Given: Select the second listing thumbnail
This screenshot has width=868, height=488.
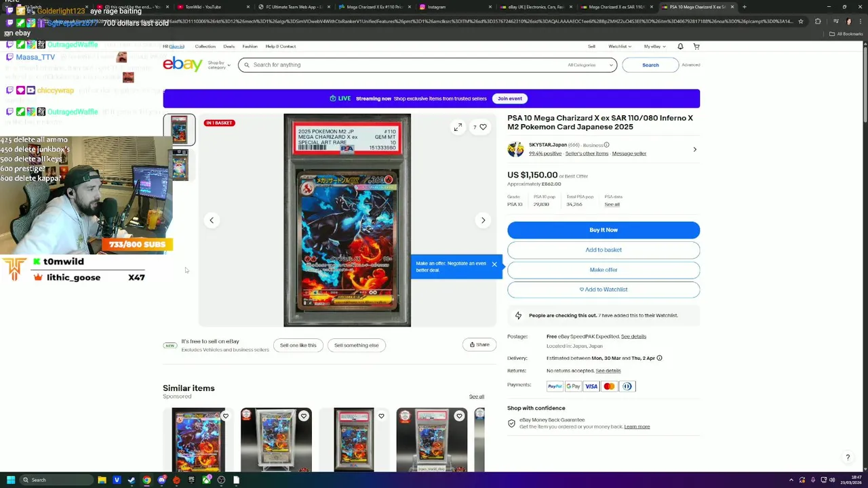Looking at the screenshot, I should point(179,165).
